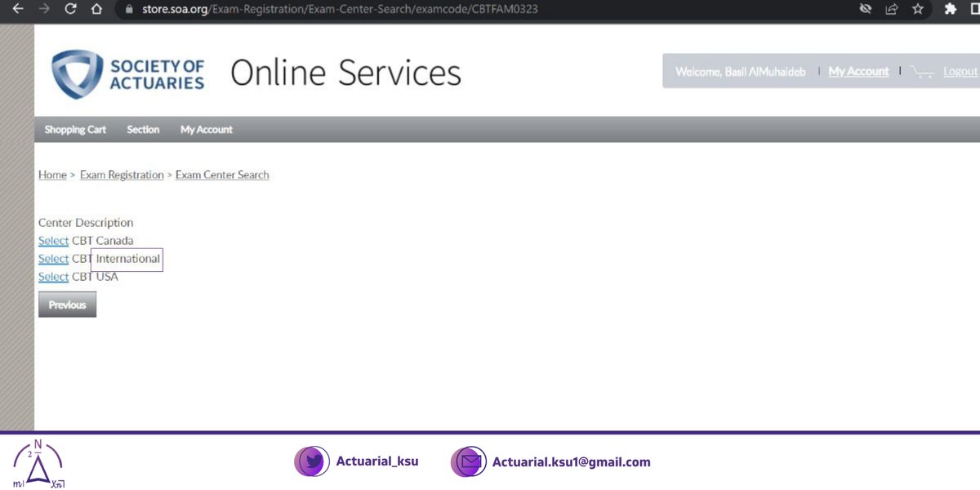Select the CBT International center
The image size is (980, 490).
(x=53, y=259)
